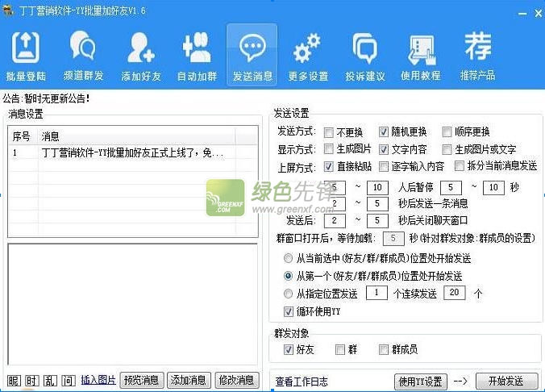Screen dimensions: 545x392
Task: Select 从当前选中位置处开始发送 radio
Action: pos(288,258)
